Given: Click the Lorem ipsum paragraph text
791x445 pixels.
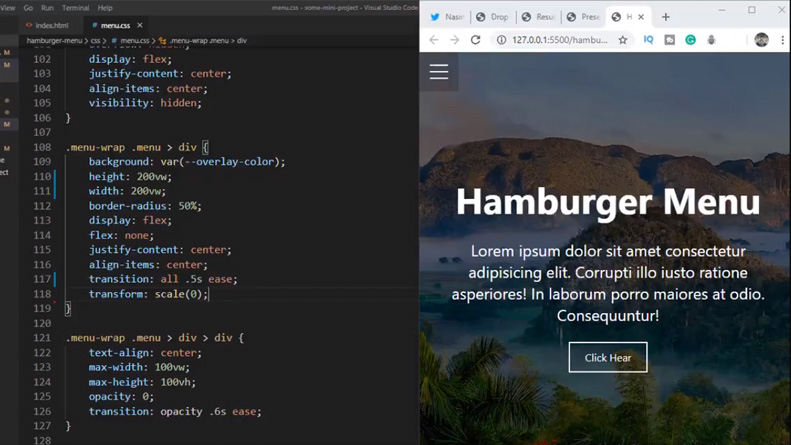Looking at the screenshot, I should (608, 283).
